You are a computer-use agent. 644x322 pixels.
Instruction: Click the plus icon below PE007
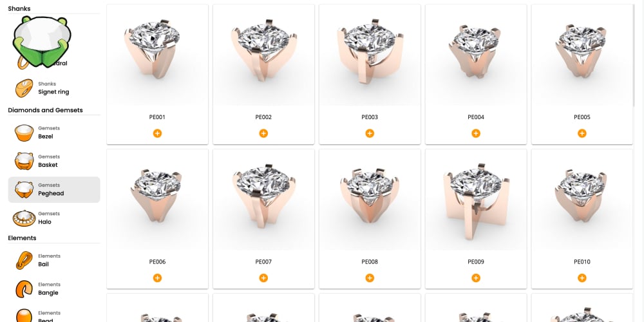263,278
